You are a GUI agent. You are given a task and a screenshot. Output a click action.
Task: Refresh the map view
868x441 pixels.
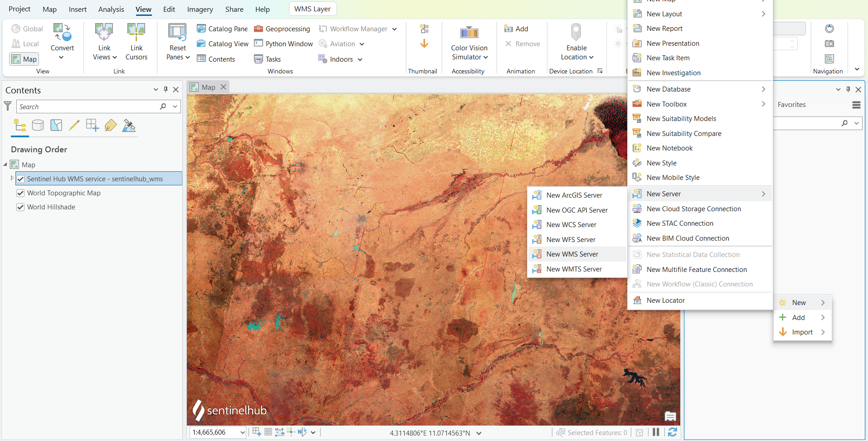[673, 432]
